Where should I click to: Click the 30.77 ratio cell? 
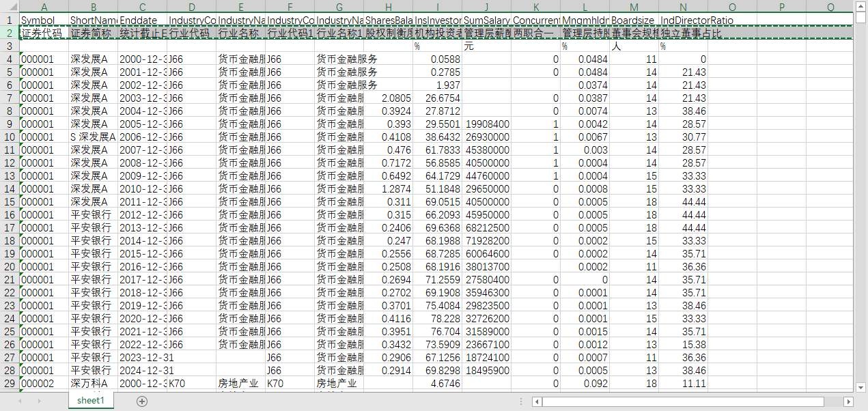(x=683, y=137)
